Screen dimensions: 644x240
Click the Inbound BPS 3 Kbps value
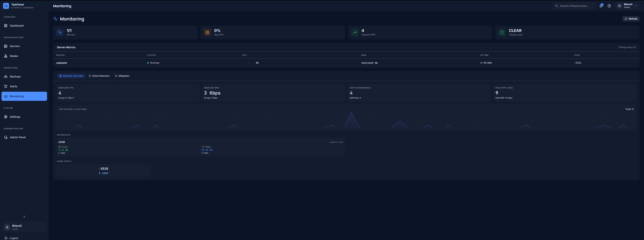212,93
